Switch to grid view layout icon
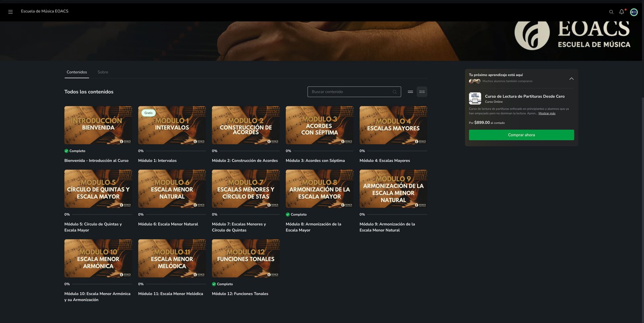 [x=422, y=92]
